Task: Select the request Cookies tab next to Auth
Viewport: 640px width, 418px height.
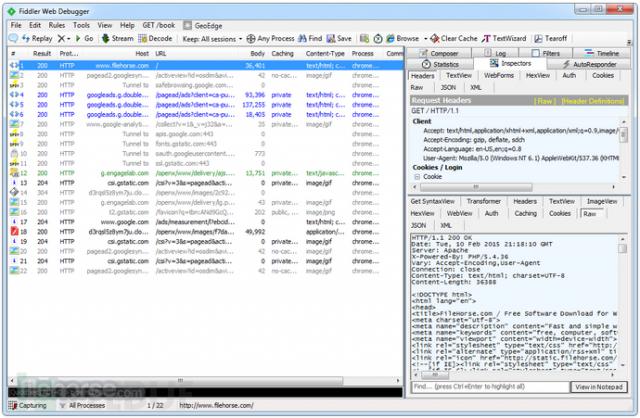Action: click(603, 76)
